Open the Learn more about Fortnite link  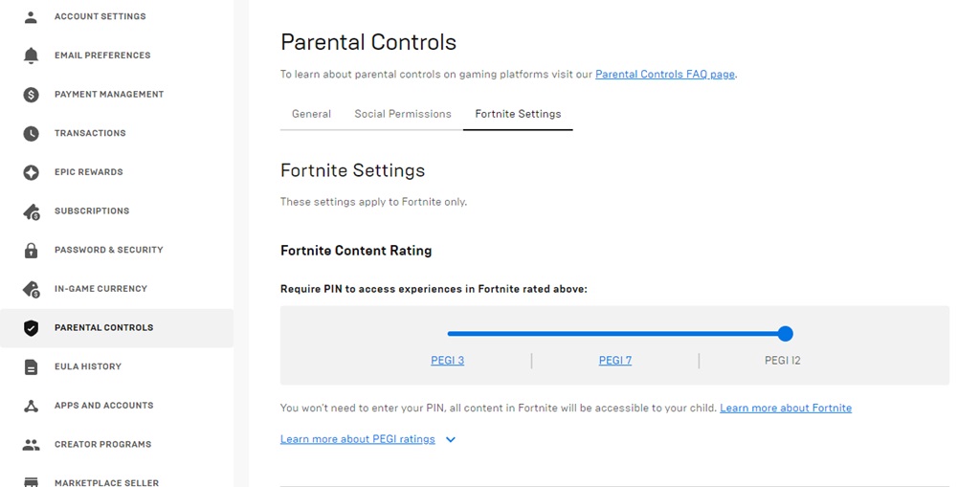pos(786,408)
